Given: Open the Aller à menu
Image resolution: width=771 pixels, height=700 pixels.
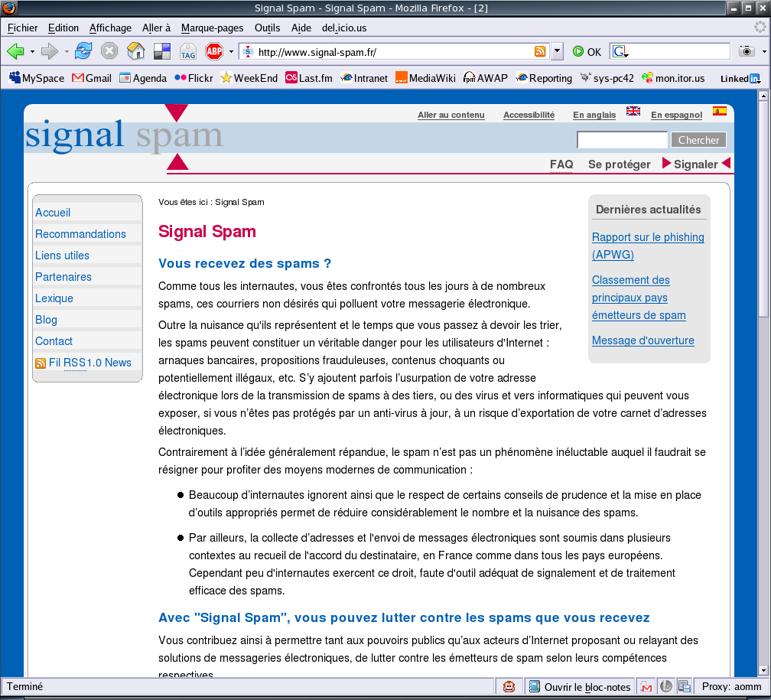Looking at the screenshot, I should coord(156,28).
